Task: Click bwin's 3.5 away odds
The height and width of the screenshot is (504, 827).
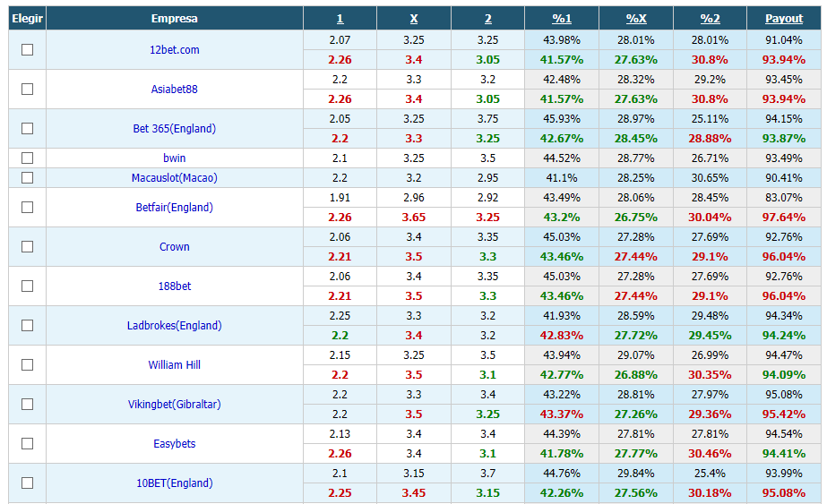Action: tap(487, 158)
